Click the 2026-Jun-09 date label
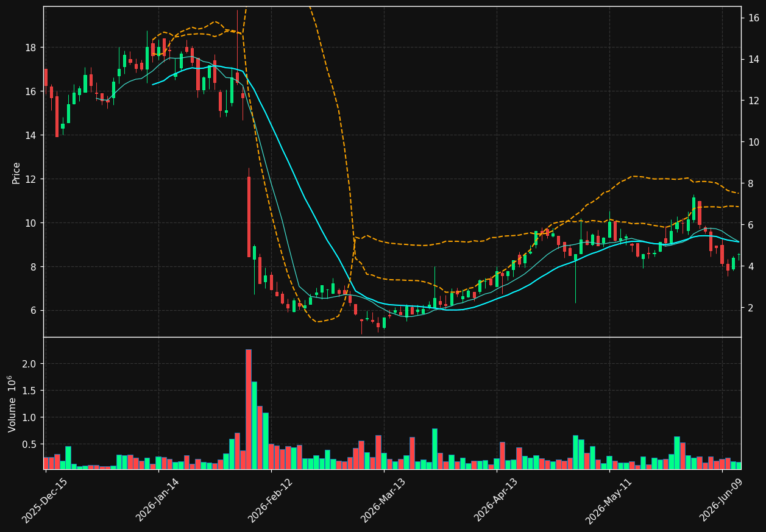Viewport: 766px width, 532px height. (x=721, y=500)
